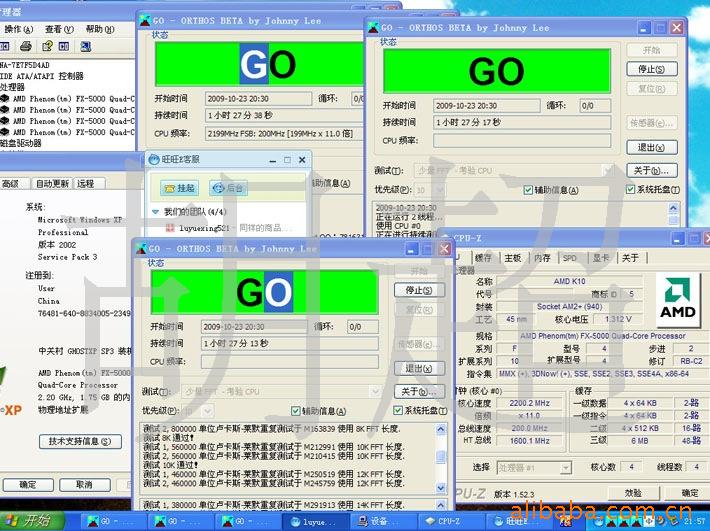This screenshot has width=710, height=531.
Task: Click 效验 button in CPU-Z
Action: (x=633, y=493)
